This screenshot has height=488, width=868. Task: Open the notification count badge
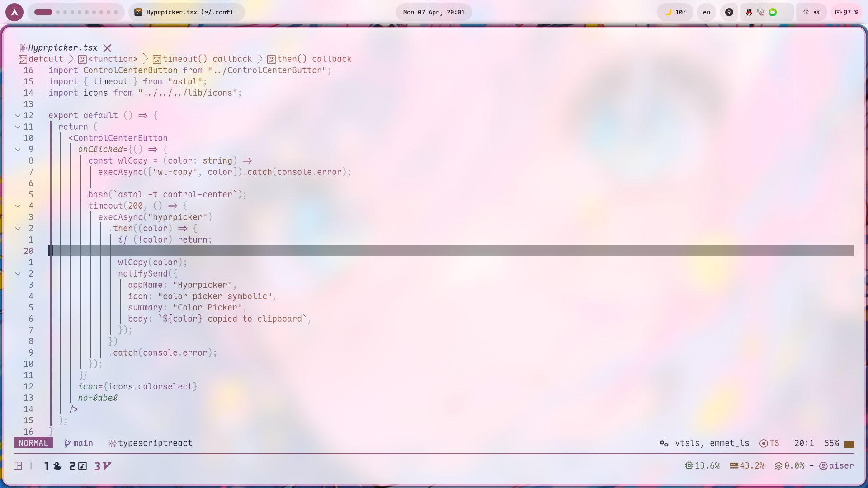729,12
